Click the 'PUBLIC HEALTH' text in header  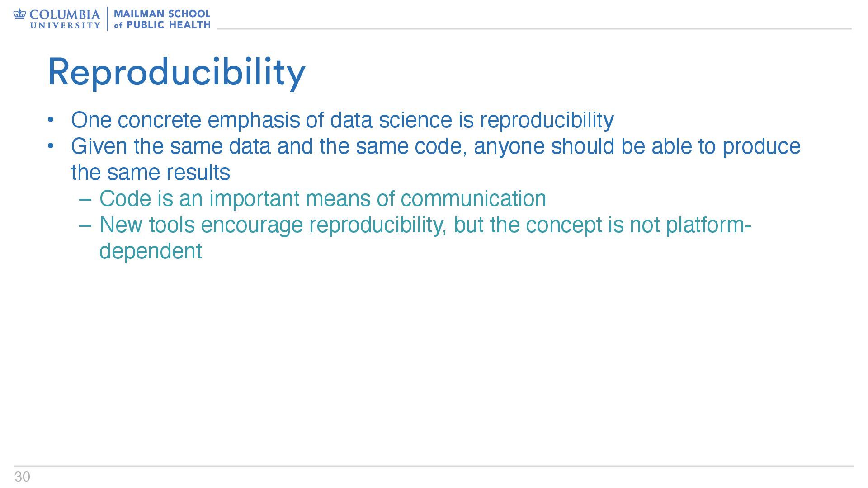(168, 25)
